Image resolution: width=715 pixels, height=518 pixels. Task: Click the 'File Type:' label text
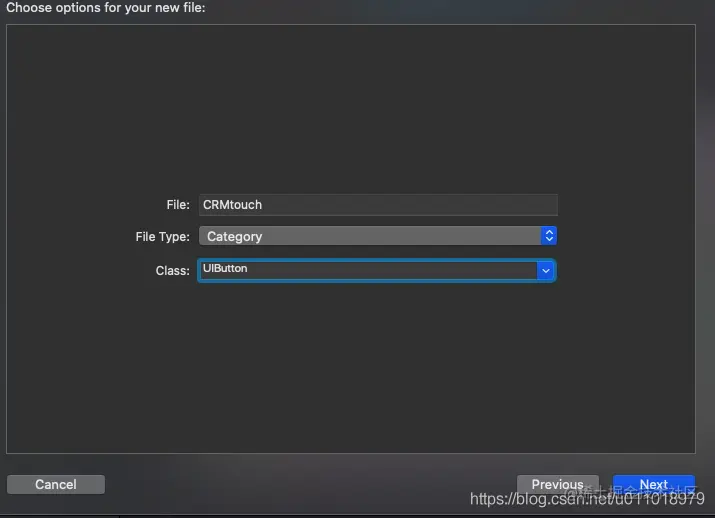[162, 237]
